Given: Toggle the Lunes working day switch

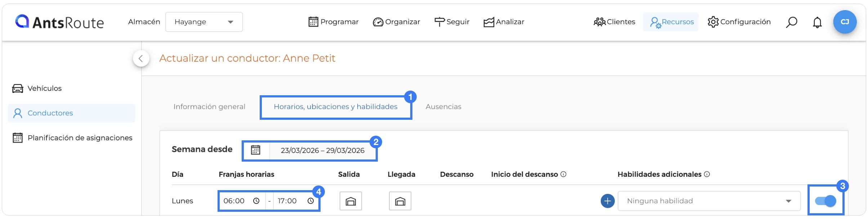Looking at the screenshot, I should pos(826,201).
